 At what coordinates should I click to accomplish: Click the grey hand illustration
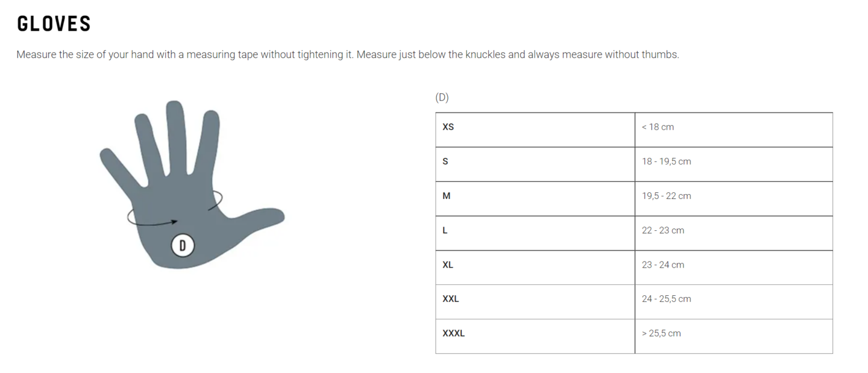(x=181, y=181)
